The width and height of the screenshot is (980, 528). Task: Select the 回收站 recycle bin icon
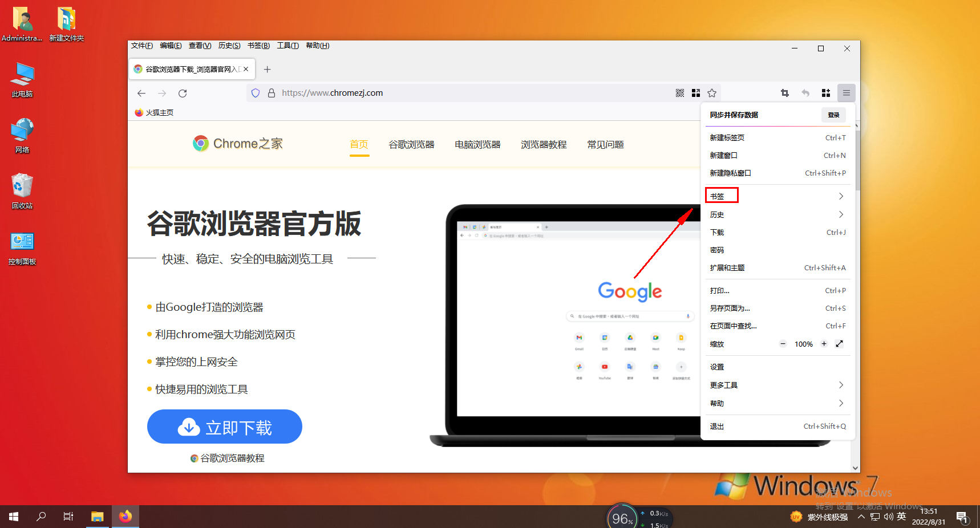[22, 192]
